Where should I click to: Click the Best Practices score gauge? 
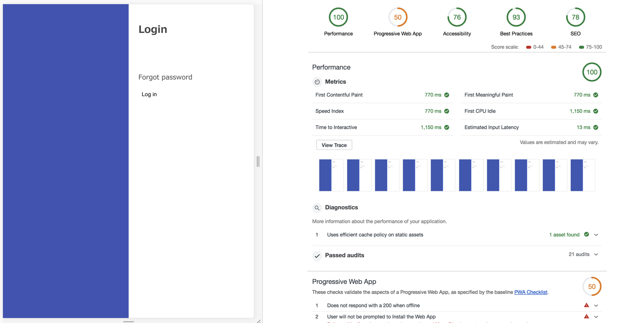(516, 17)
